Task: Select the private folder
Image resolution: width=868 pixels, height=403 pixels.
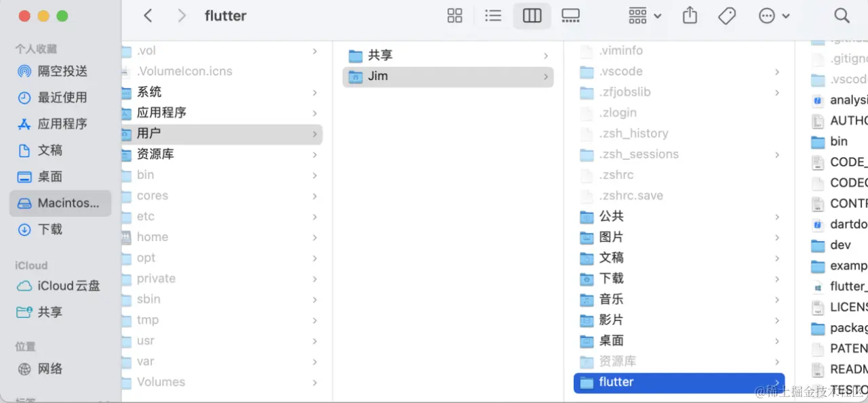Action: (222, 278)
